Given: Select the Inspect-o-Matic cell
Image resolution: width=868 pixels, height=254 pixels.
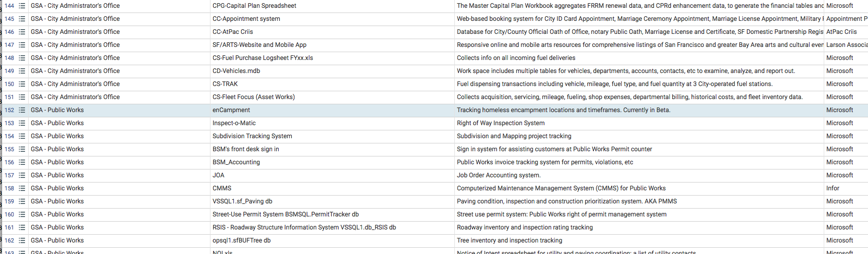Looking at the screenshot, I should (x=332, y=123).
